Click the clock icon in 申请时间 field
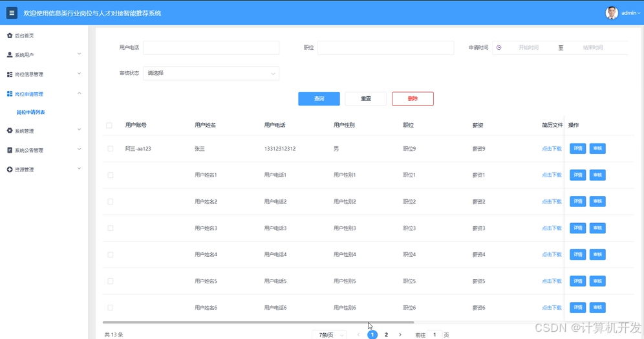 [x=499, y=48]
